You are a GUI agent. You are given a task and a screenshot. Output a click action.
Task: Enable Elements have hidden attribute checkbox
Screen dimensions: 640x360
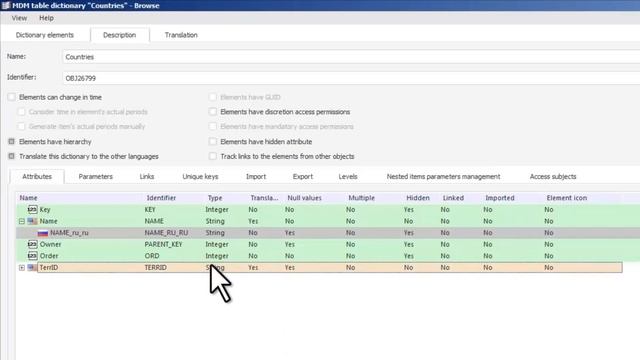point(213,142)
